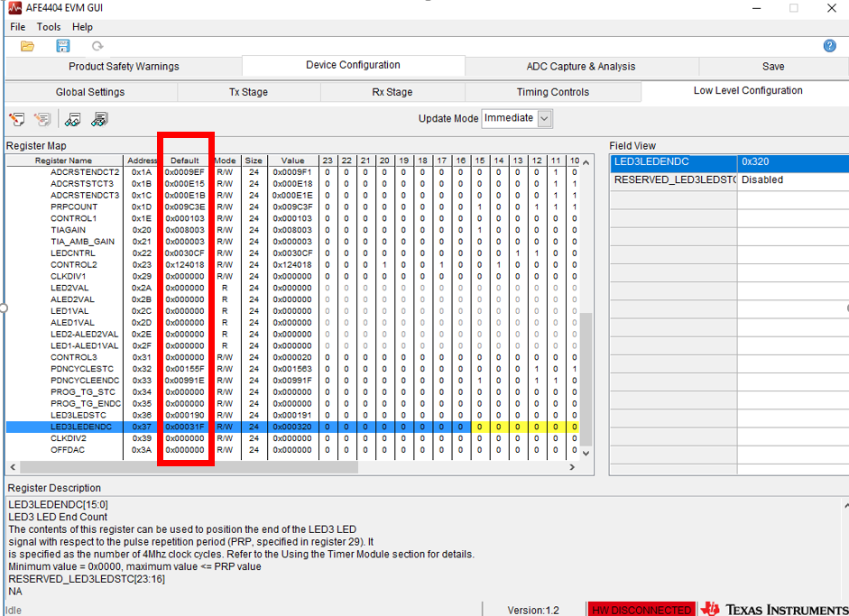Click register map scroll-up arrow
The width and height of the screenshot is (849, 616).
[x=586, y=161]
